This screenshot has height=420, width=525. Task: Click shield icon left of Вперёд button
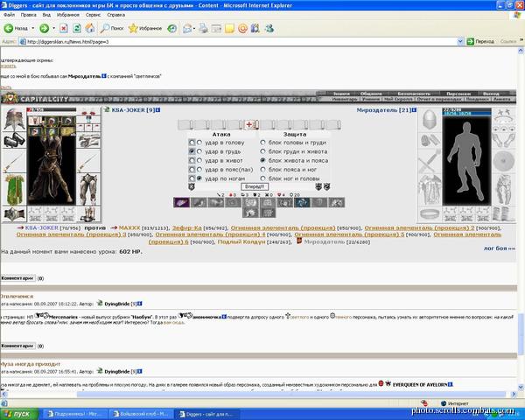tap(192, 186)
